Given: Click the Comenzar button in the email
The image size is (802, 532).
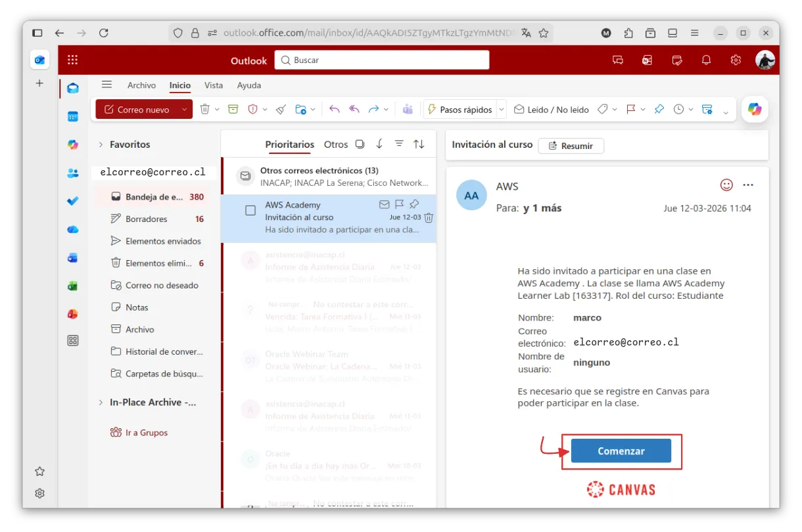Looking at the screenshot, I should coord(621,451).
